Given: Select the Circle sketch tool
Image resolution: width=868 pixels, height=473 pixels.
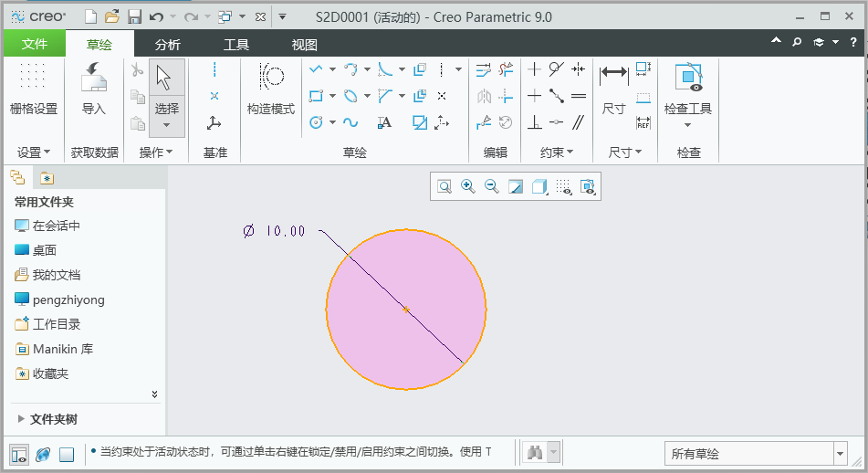Looking at the screenshot, I should click(316, 122).
